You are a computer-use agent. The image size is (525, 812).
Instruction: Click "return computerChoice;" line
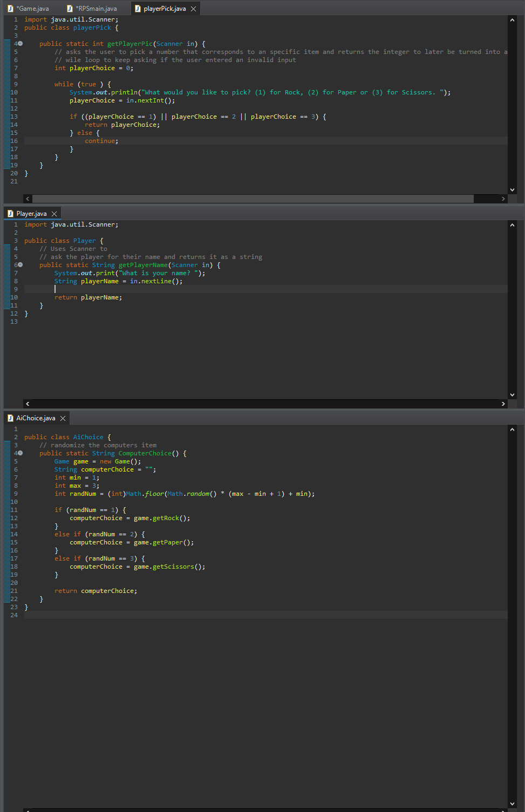coord(96,591)
